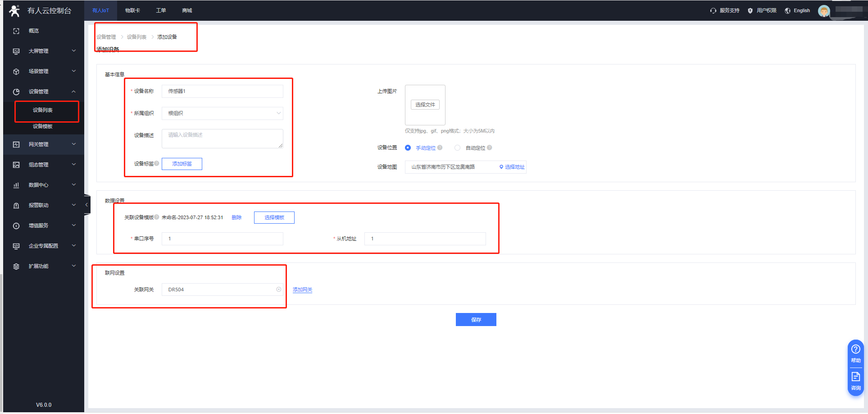Screen dimensions: 868x414
Task: Click the 选择模板 button
Action: (x=274, y=217)
